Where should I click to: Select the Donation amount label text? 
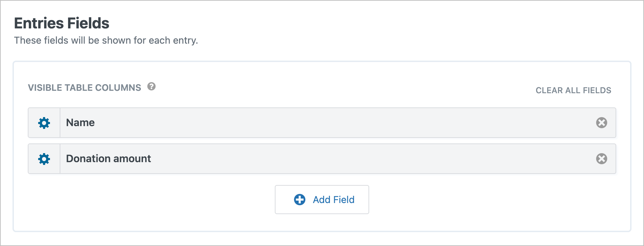(x=108, y=159)
